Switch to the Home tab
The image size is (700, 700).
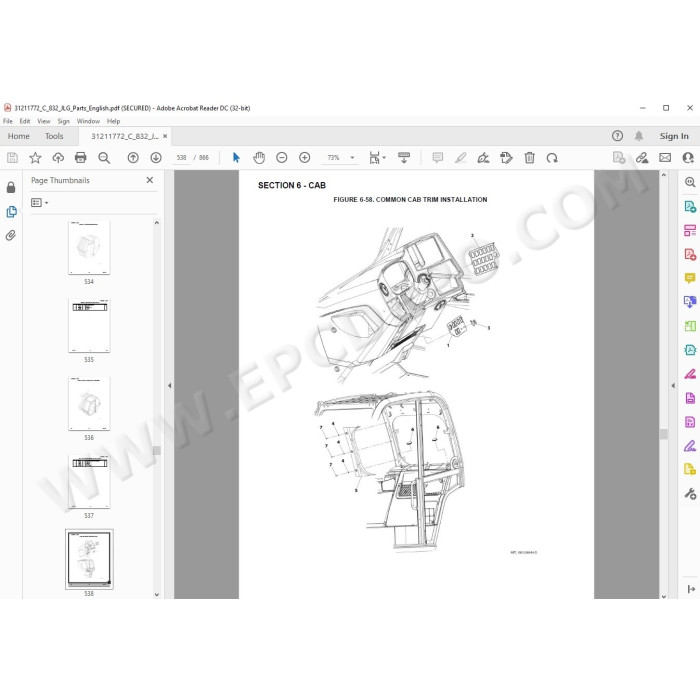click(x=19, y=136)
